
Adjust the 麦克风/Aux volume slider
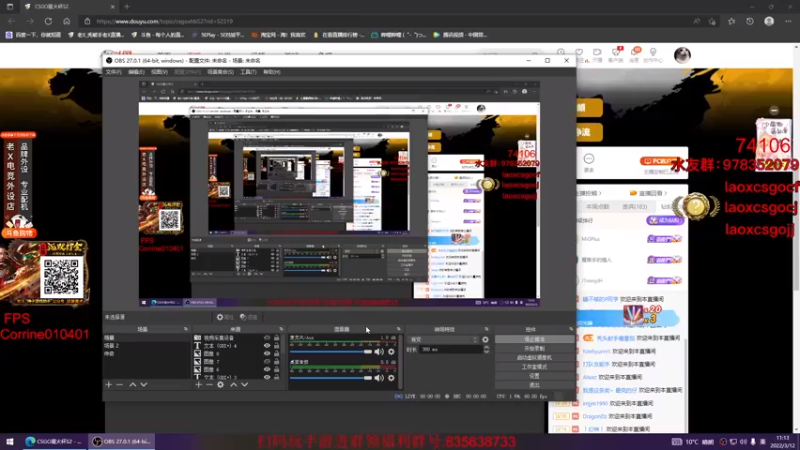tap(331, 352)
